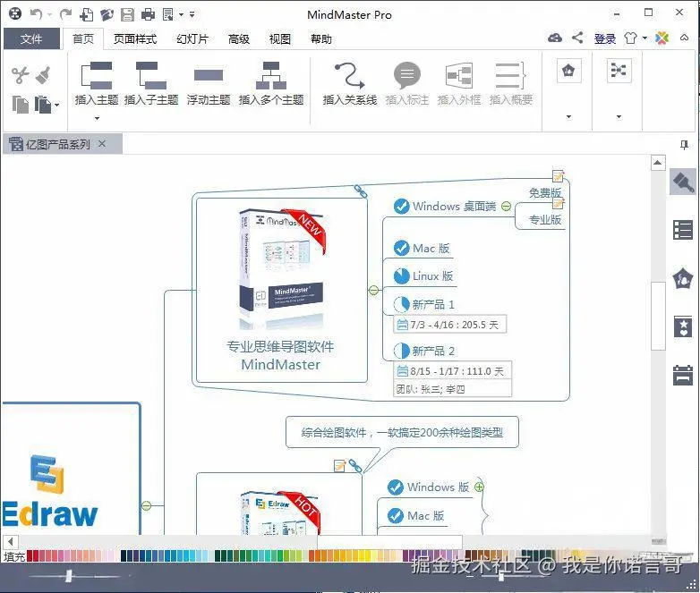
Task: Collapse Windows 桌面端 node with minus button
Action: (x=506, y=206)
